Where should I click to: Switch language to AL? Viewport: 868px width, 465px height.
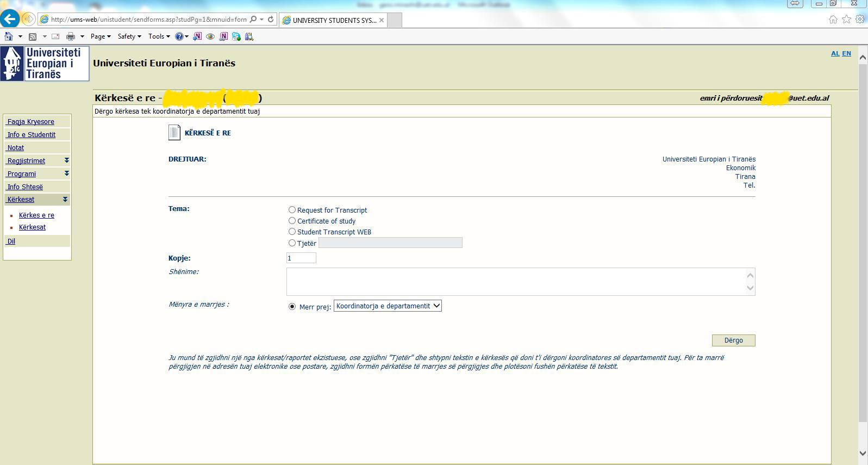point(835,53)
